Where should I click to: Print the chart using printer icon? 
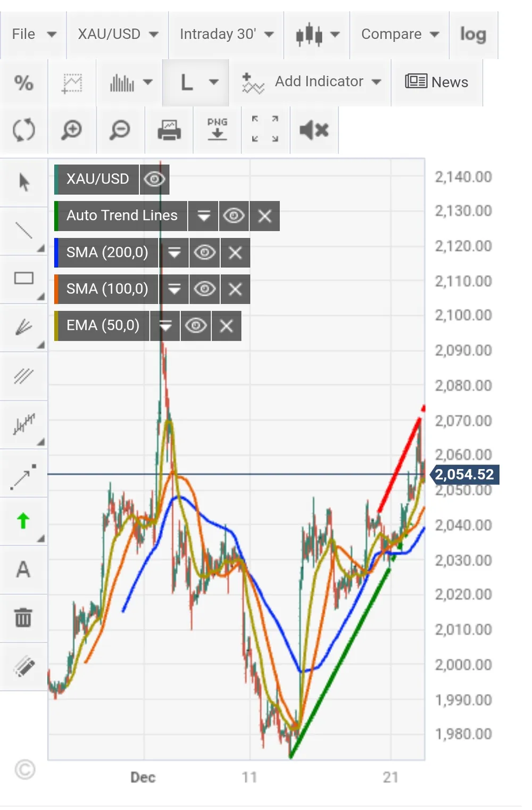click(169, 130)
